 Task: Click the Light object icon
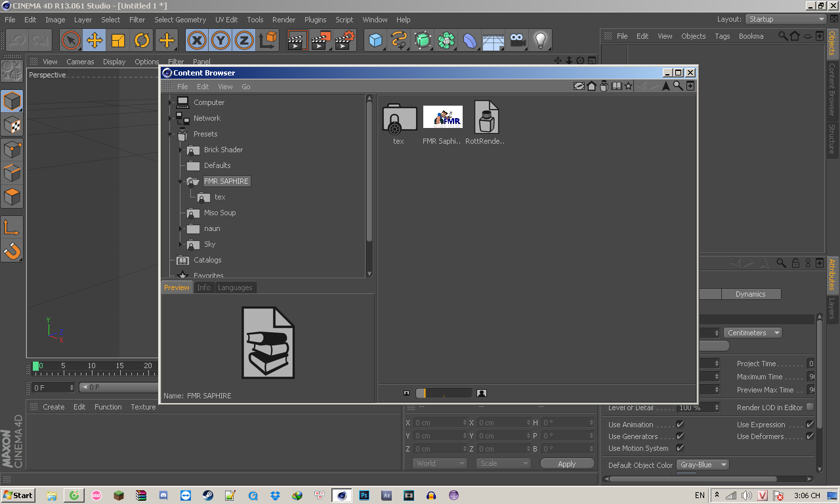click(540, 41)
